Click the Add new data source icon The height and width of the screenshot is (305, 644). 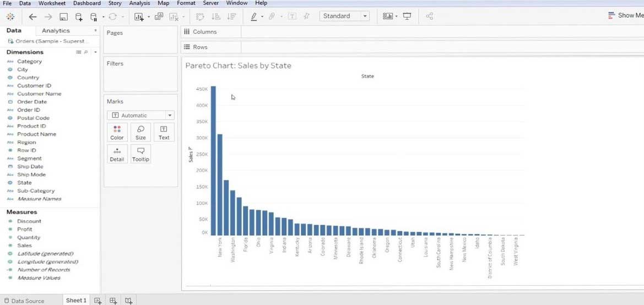click(x=79, y=17)
